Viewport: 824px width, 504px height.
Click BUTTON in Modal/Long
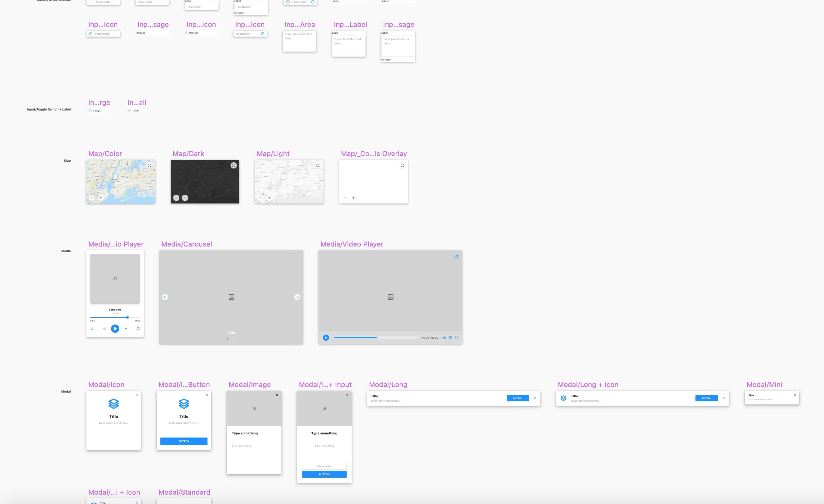pos(517,398)
